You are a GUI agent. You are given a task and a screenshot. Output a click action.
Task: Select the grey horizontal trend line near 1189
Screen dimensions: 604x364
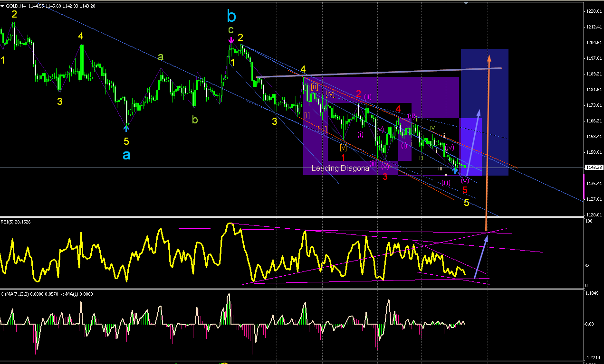point(379,73)
